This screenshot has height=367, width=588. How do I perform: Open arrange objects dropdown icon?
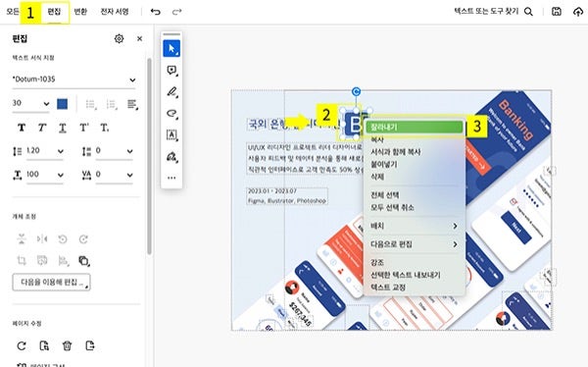coord(84,260)
